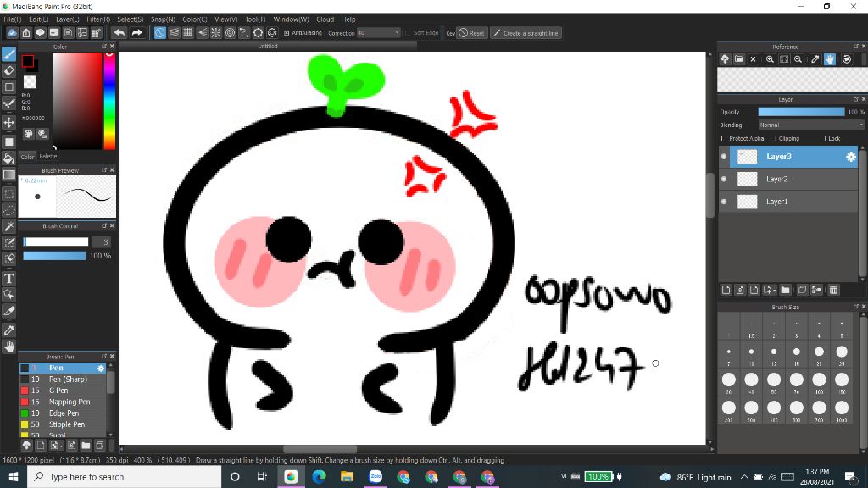Enable Protect Alpha checkbox
868x488 pixels.
click(724, 139)
